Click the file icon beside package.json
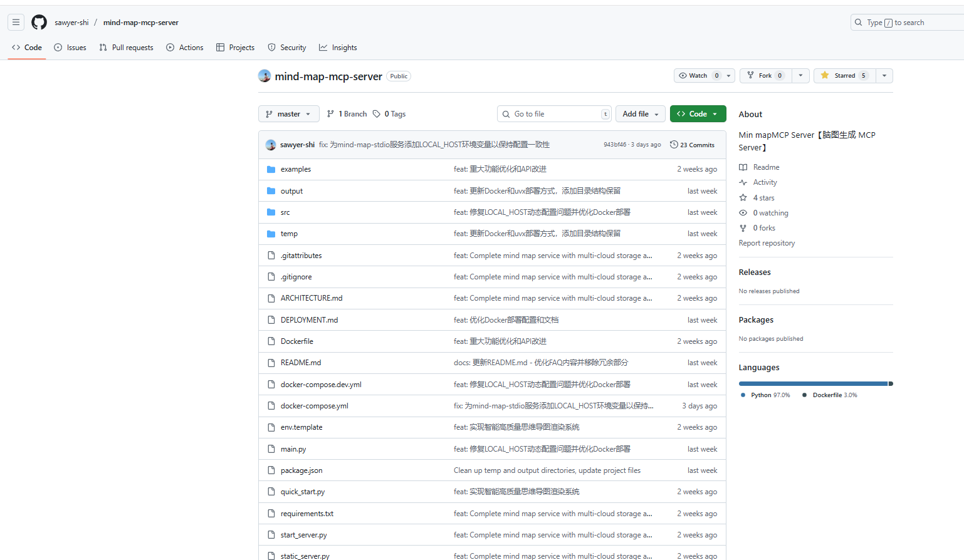 coord(271,470)
